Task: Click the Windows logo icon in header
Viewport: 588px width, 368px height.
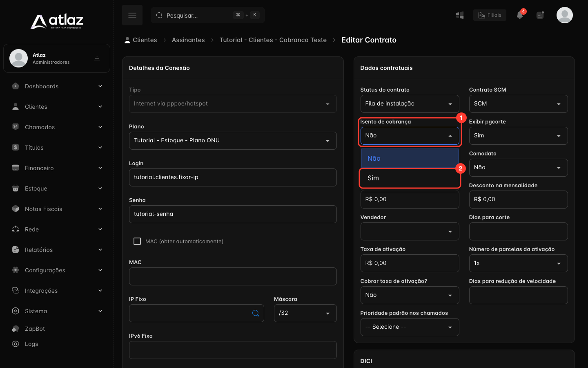Action: click(460, 15)
